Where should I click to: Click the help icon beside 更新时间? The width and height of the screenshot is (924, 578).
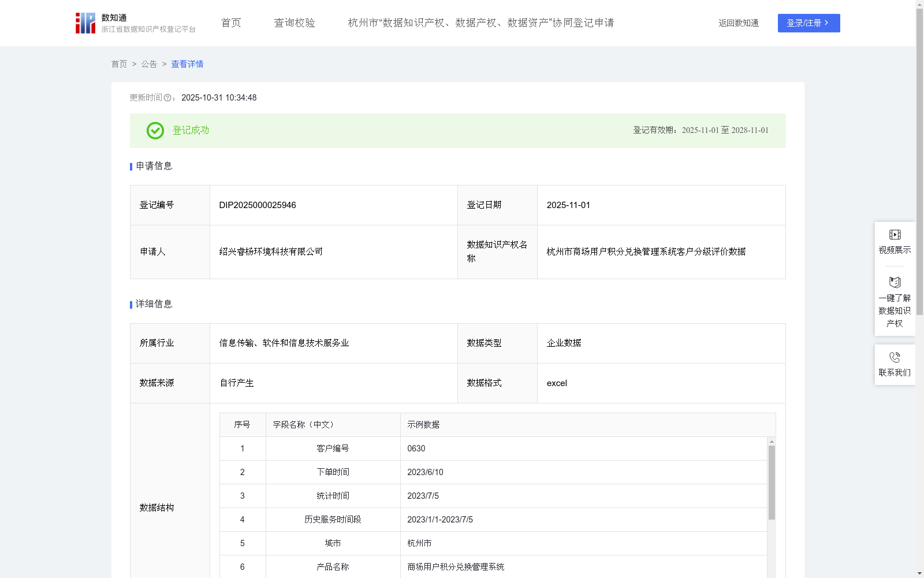(x=167, y=98)
